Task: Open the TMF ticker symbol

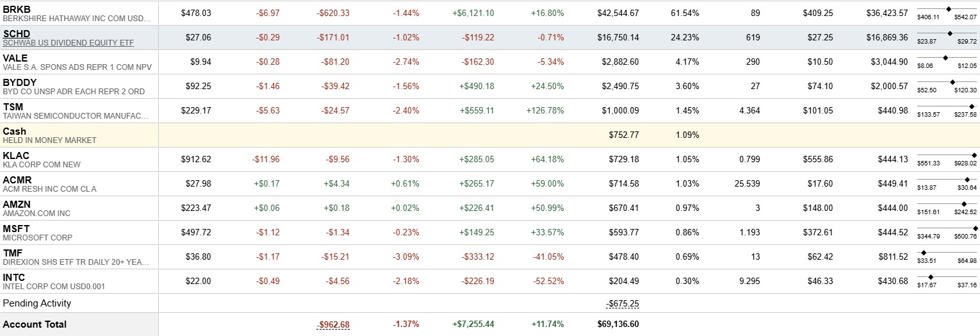Action: (13, 253)
